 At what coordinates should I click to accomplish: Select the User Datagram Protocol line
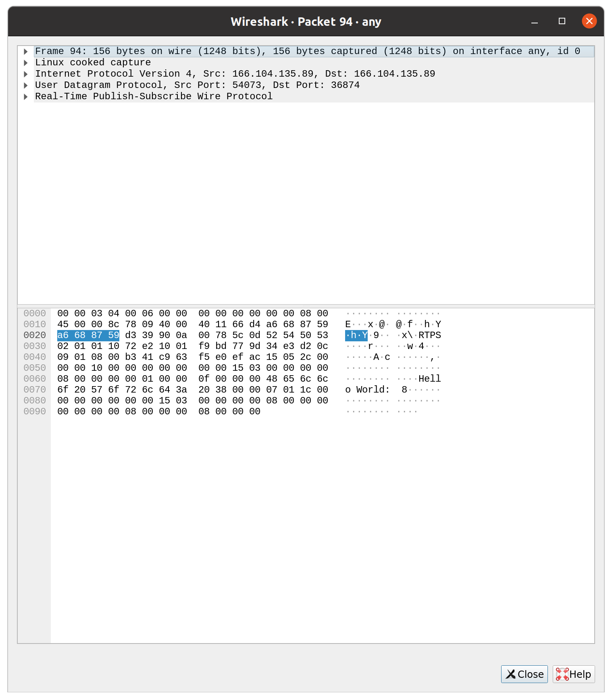point(314,85)
